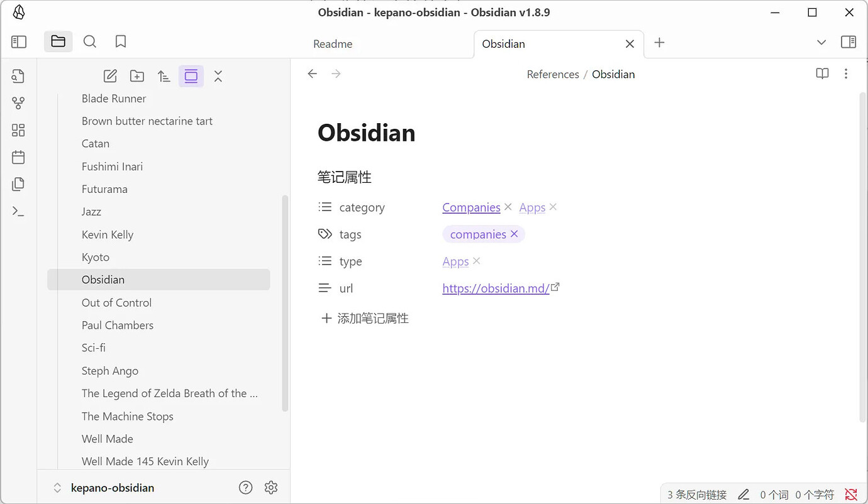Open the card dashboard view icon
The height and width of the screenshot is (504, 868).
(x=18, y=129)
